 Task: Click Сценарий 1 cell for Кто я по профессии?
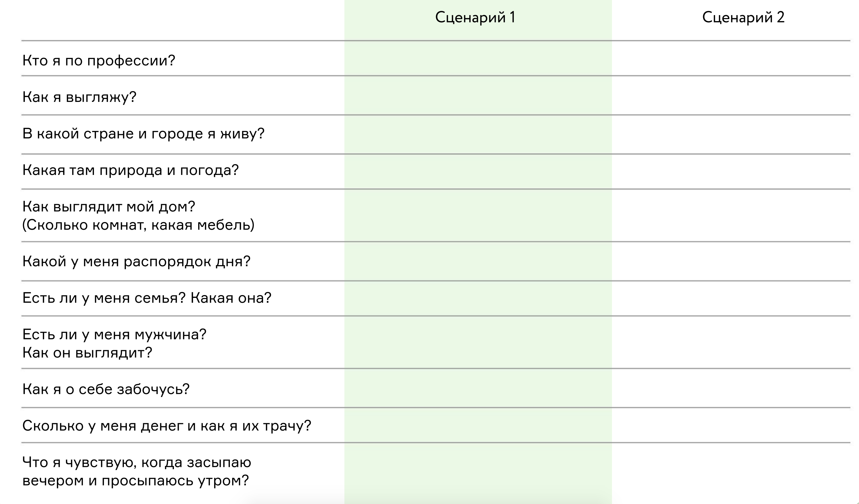pyautogui.click(x=478, y=59)
